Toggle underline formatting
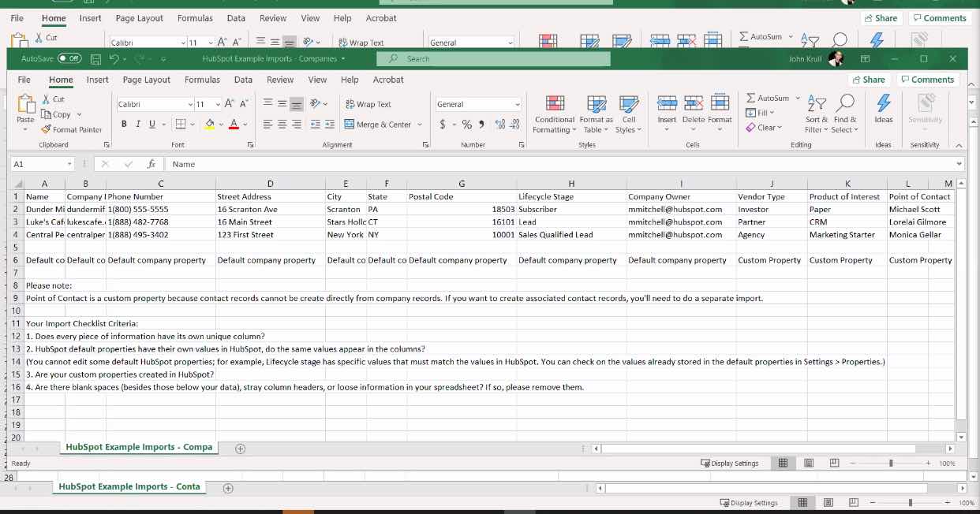Viewport: 980px width, 514px height. [151, 125]
